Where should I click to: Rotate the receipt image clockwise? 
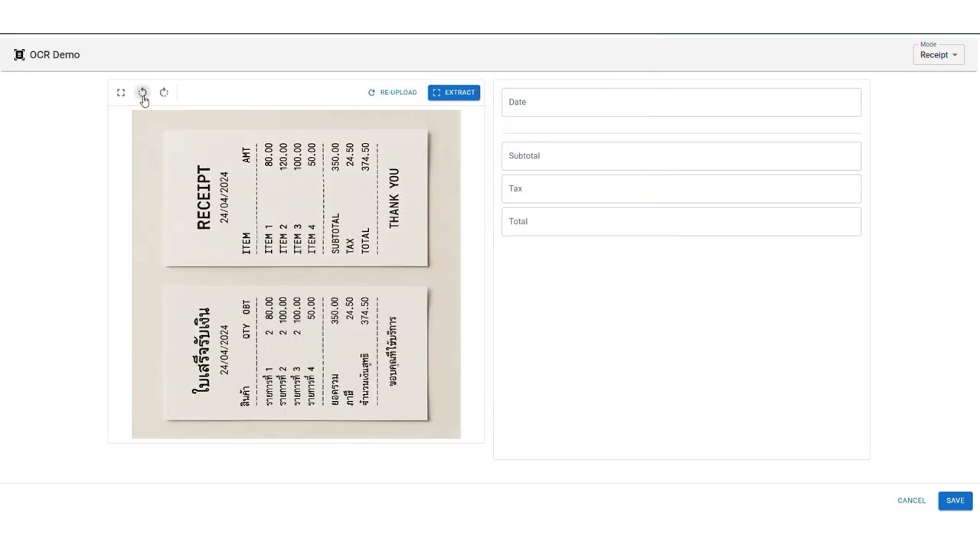pyautogui.click(x=164, y=93)
